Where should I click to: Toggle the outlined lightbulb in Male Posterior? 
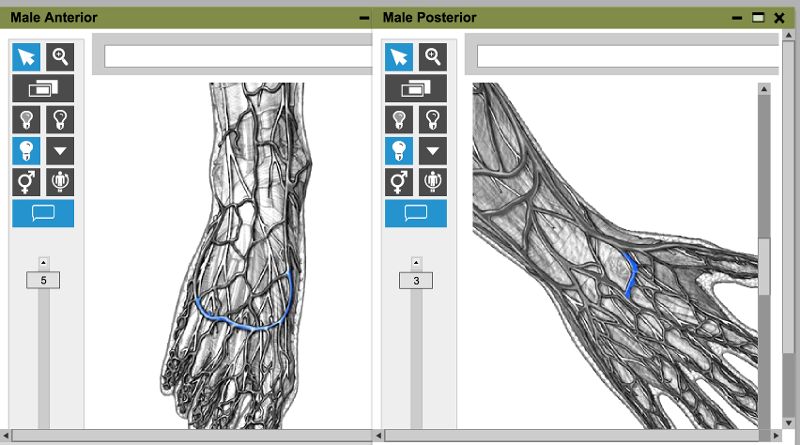[x=433, y=120]
